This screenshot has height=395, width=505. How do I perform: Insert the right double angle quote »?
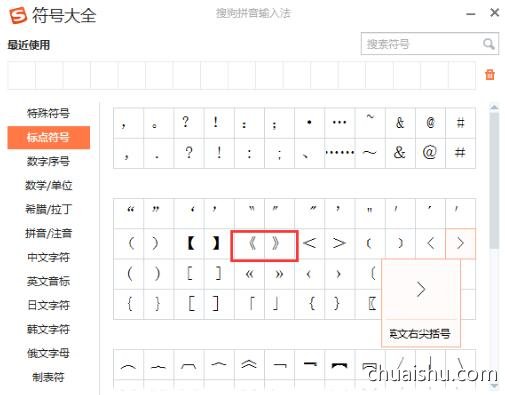click(x=279, y=274)
